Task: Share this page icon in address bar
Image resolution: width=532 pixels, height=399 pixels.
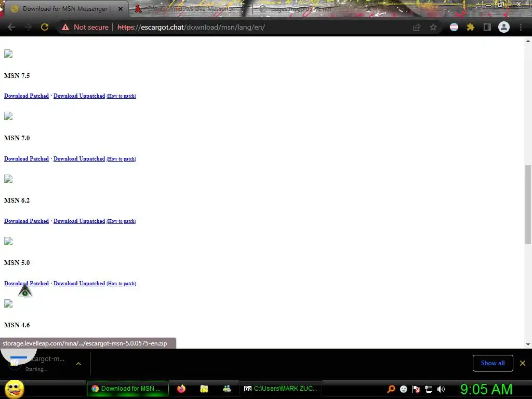Action: (417, 27)
